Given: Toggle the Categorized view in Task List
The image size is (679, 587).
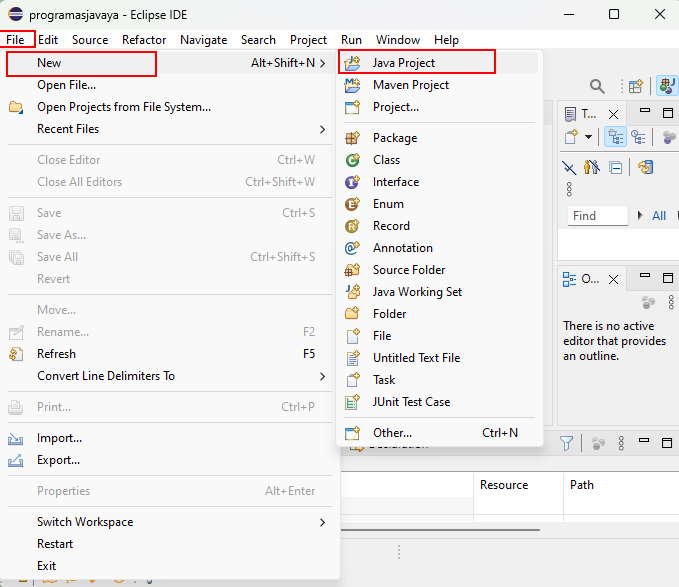Looking at the screenshot, I should [615, 137].
